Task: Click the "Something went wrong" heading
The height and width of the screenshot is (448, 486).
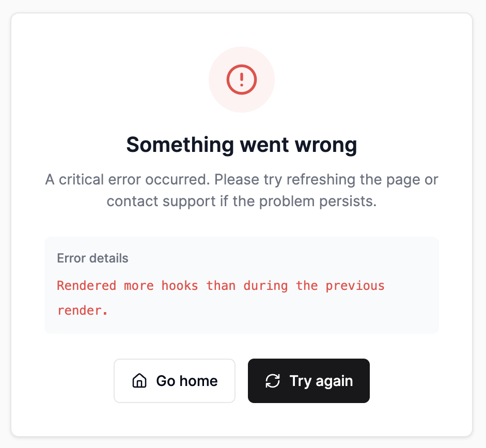Action: [241, 145]
